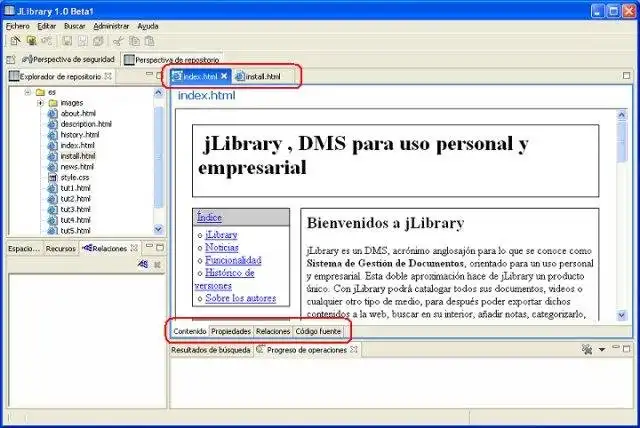Open the Buscar menu

[x=74, y=26]
